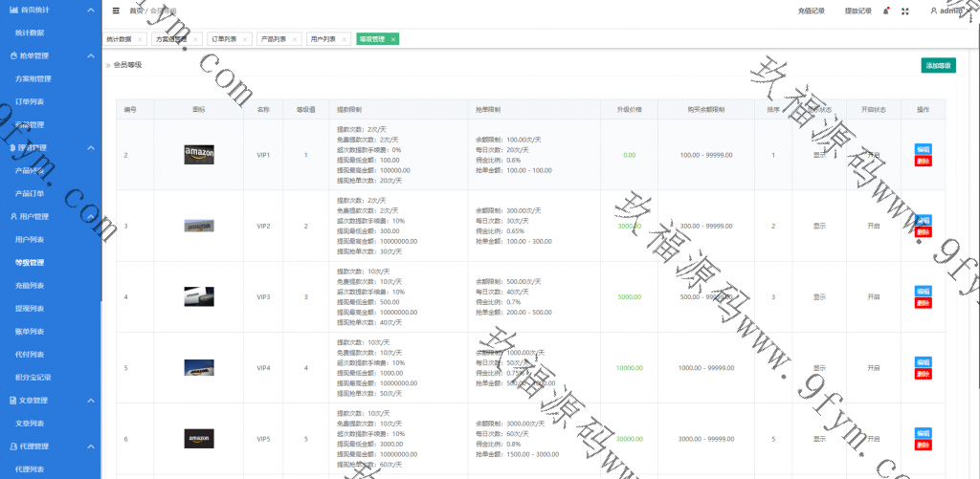
Task: Go to 首页 via the breadcrumb
Action: click(x=136, y=11)
